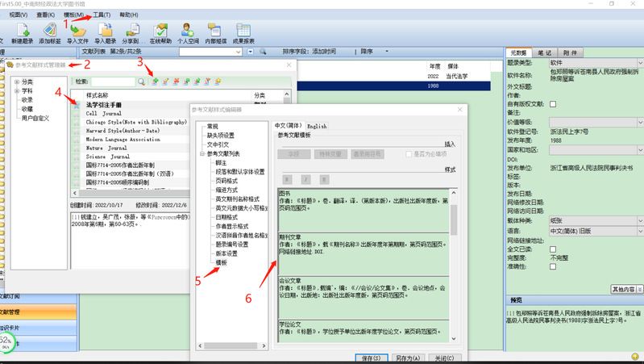Open 个人空间 from the toolbar
The width and height of the screenshot is (644, 364).
click(187, 31)
